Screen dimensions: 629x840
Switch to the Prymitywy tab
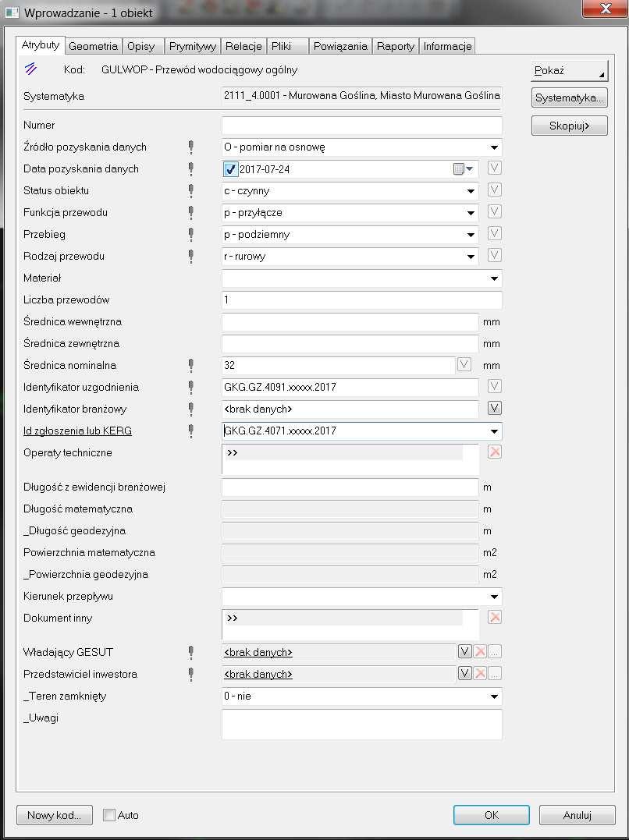tap(193, 46)
